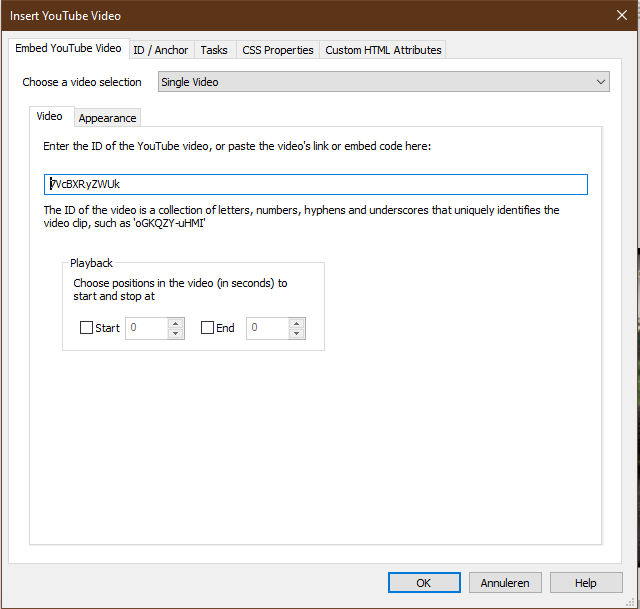Close the Insert YouTube Video dialog

coord(621,15)
